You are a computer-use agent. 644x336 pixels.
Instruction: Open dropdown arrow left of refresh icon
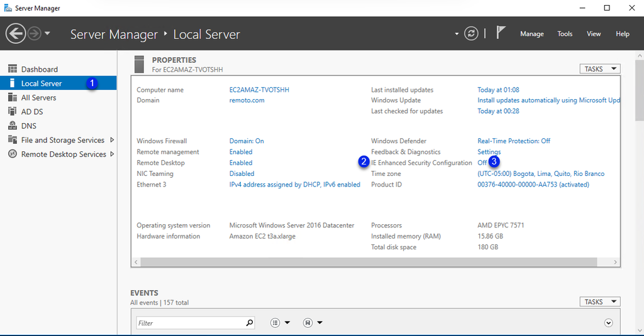click(457, 34)
